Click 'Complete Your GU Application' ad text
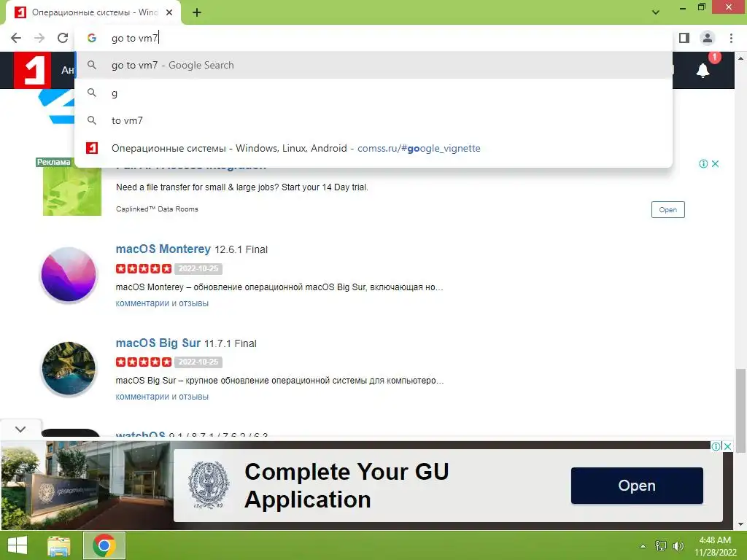Viewport: 747px width, 560px height. click(x=347, y=485)
